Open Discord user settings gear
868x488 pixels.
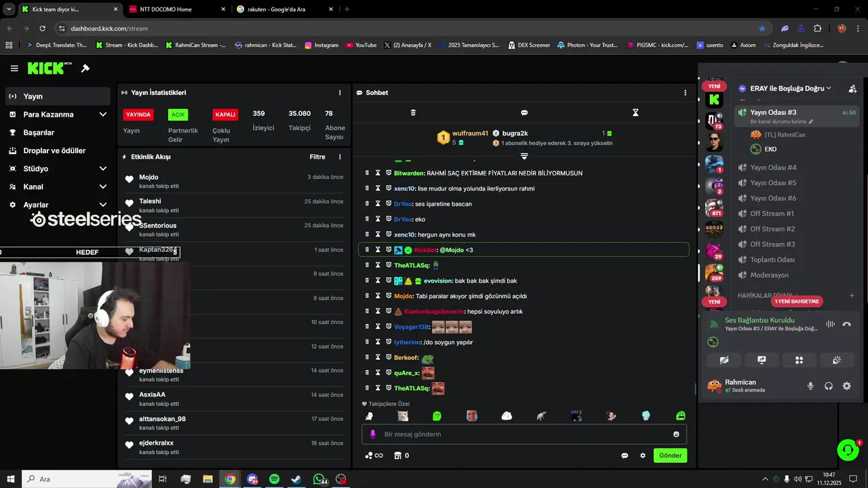click(x=846, y=386)
